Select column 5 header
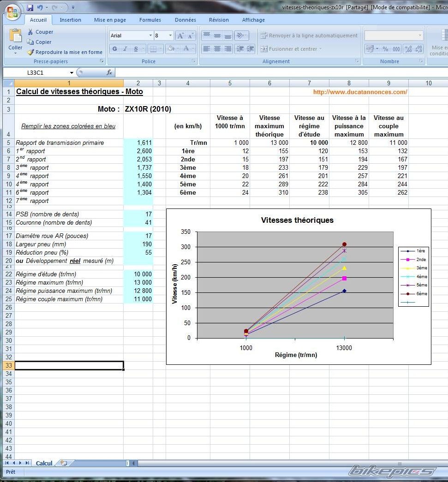This screenshot has width=448, height=482. click(230, 83)
